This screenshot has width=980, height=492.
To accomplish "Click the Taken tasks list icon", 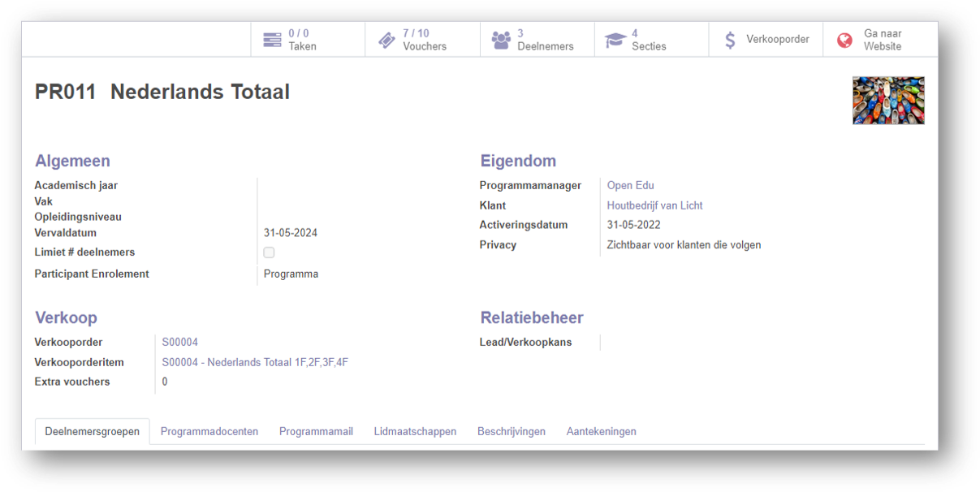I will [273, 40].
